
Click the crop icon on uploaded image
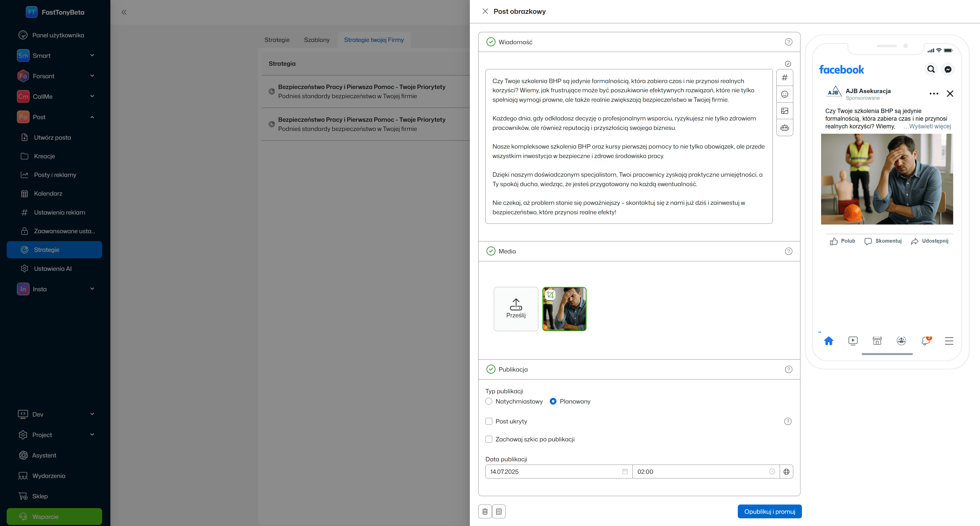550,295
